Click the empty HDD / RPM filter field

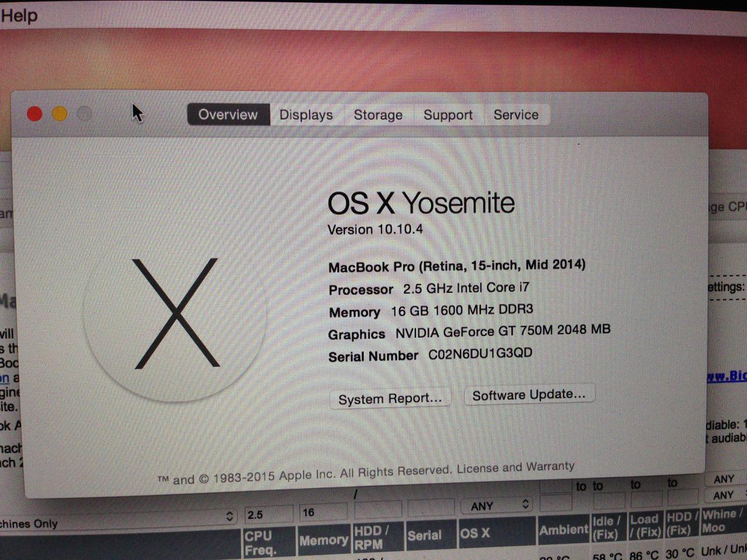click(378, 510)
